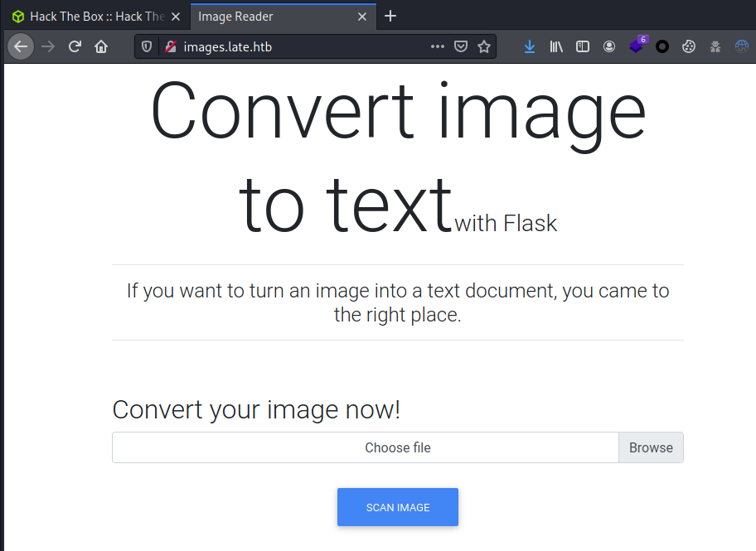Open a new browser tab
The height and width of the screenshot is (551, 756).
tap(390, 17)
